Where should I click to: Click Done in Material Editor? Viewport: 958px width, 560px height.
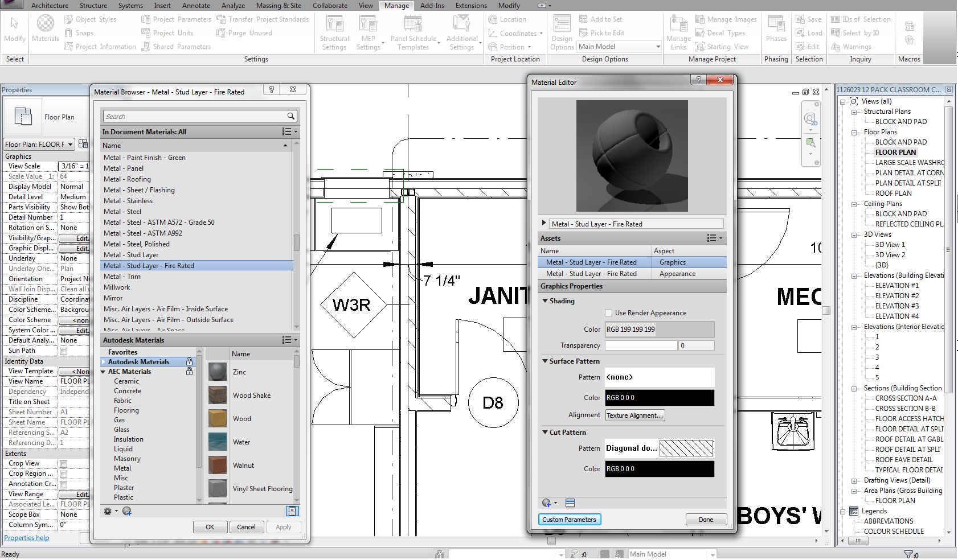tap(706, 520)
